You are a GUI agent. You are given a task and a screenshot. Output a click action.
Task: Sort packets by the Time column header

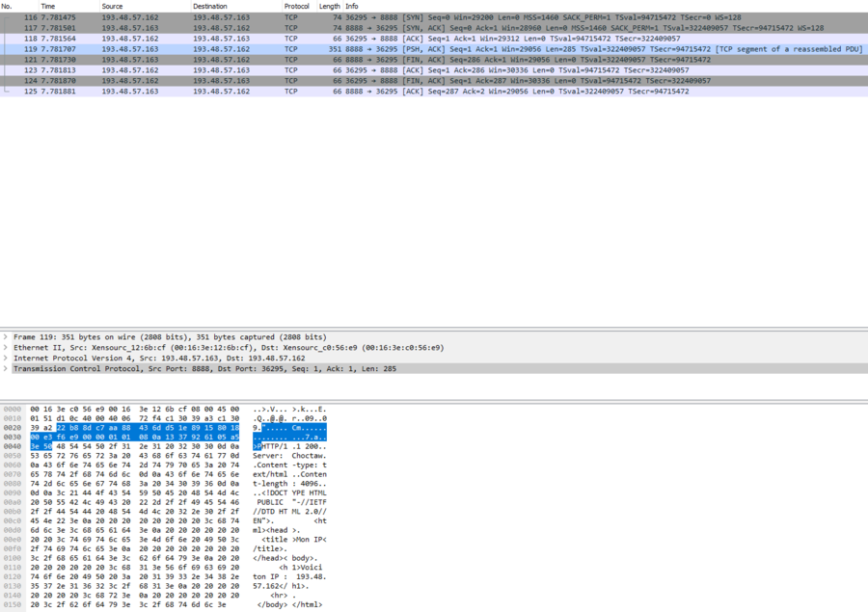48,6
